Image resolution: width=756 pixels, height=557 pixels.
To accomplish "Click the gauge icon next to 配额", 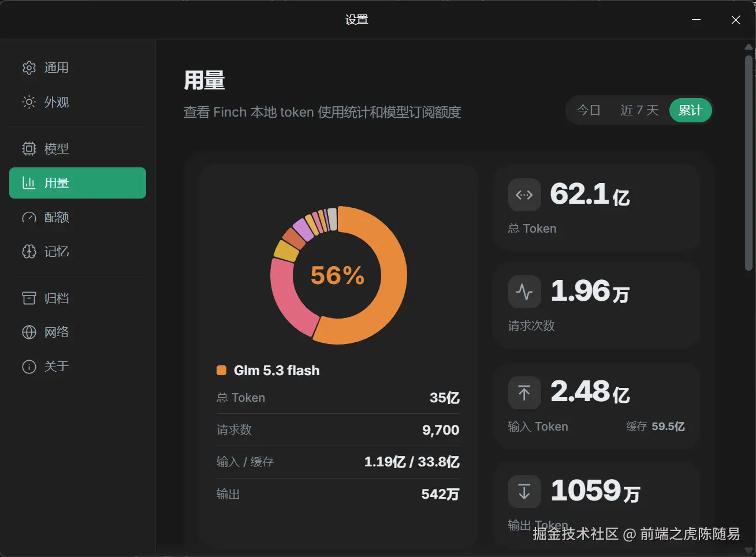I will tap(29, 218).
